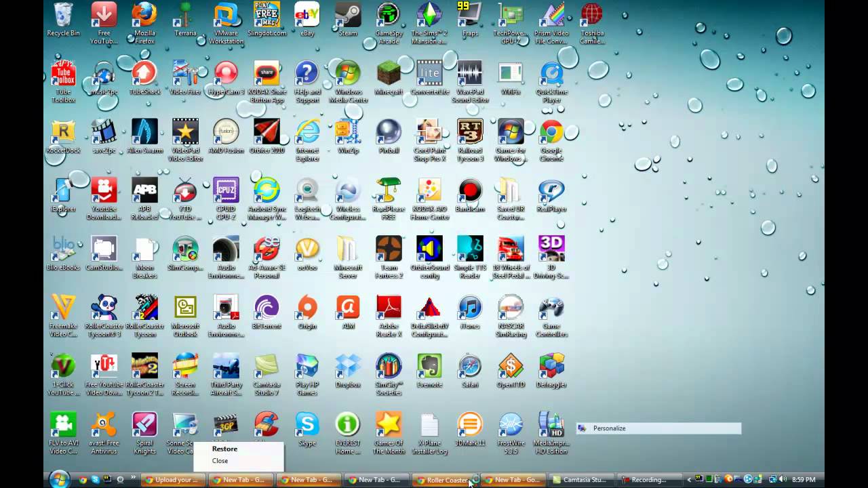Select the APB Reloaded icon
868x488 pixels.
[x=144, y=199]
